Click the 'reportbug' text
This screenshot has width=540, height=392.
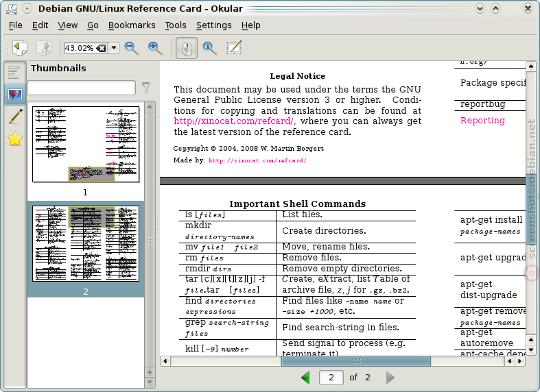point(482,104)
